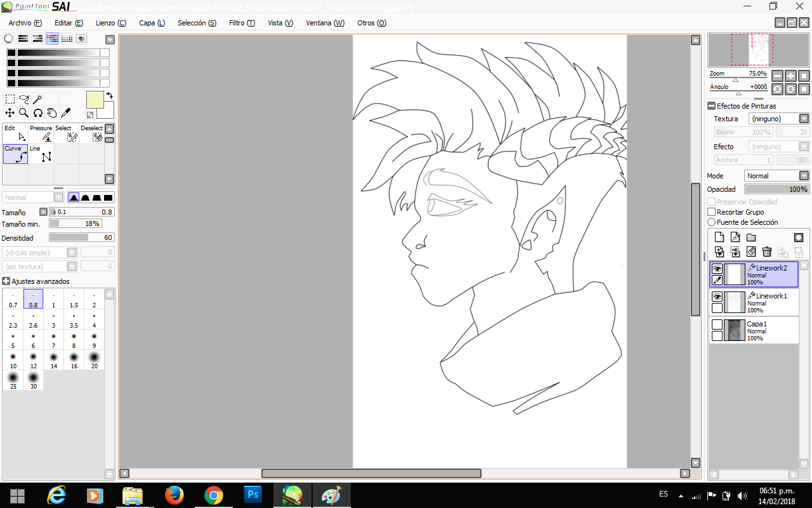Viewport: 812px width, 508px height.
Task: Open the Textura dropdown
Action: pyautogui.click(x=779, y=119)
